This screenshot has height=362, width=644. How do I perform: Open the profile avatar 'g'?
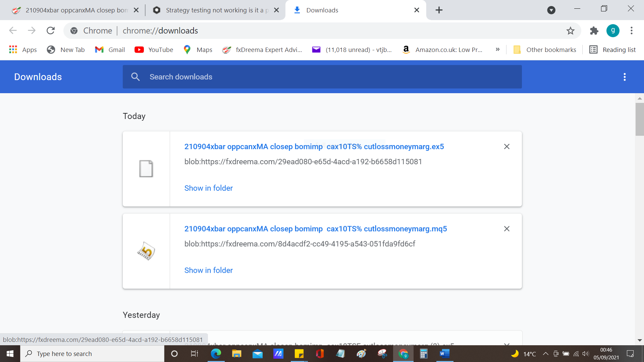(x=613, y=31)
